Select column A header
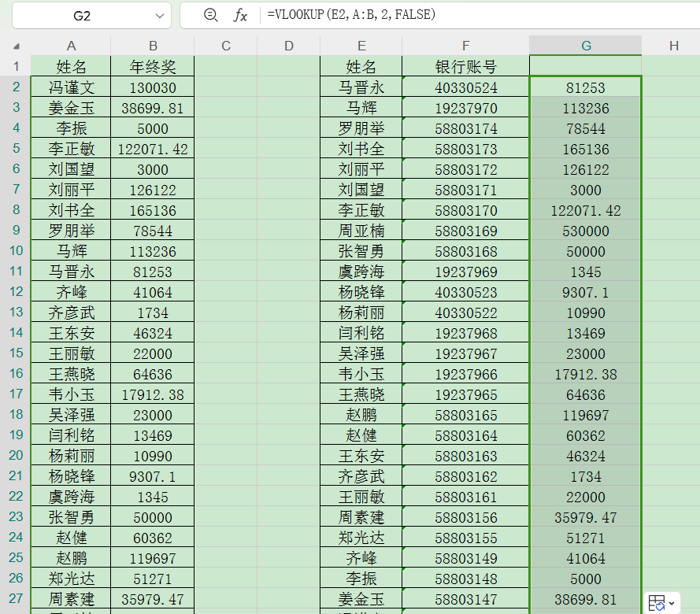700x614 pixels. click(x=71, y=46)
